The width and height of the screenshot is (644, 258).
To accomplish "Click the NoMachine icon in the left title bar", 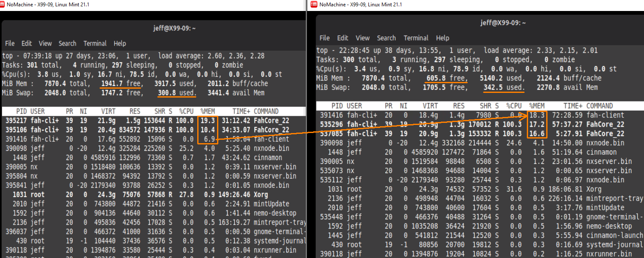I will (4, 4).
